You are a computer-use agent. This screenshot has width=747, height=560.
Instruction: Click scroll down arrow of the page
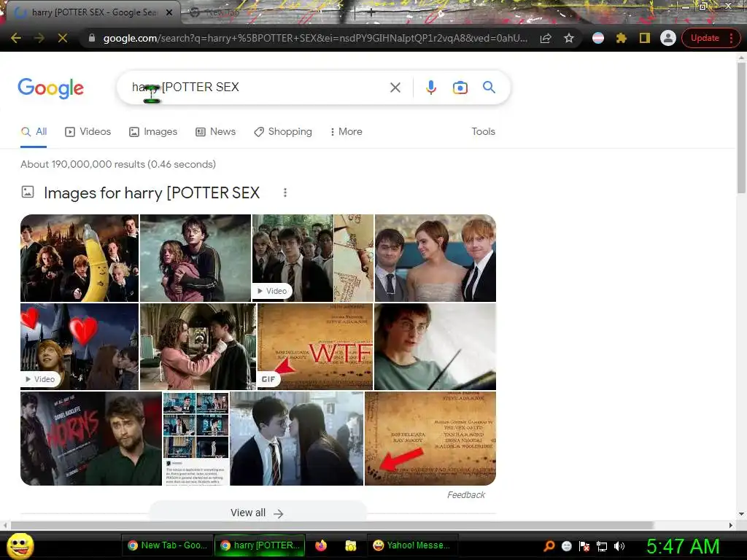tap(741, 514)
